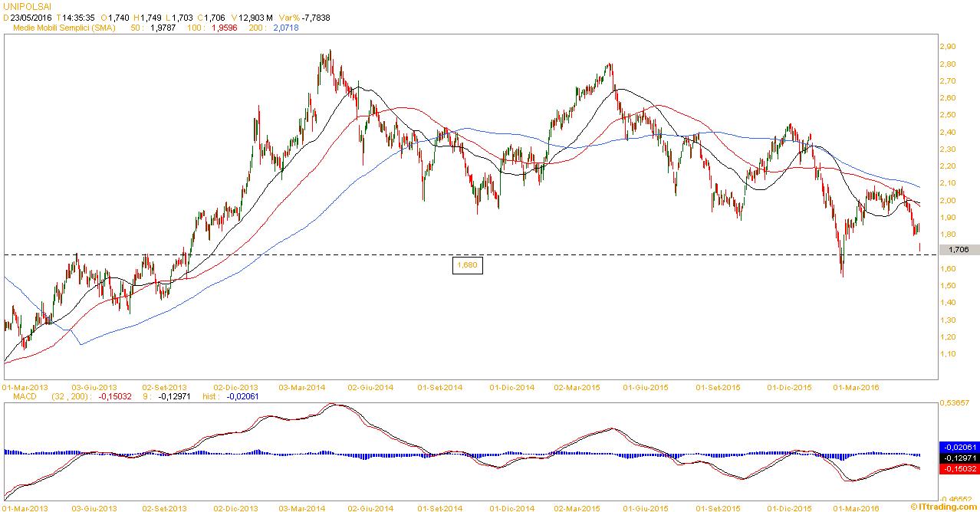Click the current price tag 1,706

(959, 249)
